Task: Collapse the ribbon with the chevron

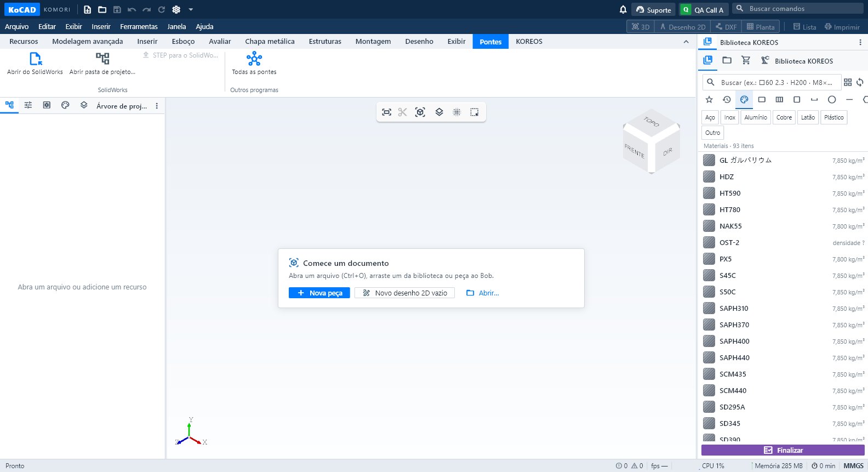Action: coord(686,42)
